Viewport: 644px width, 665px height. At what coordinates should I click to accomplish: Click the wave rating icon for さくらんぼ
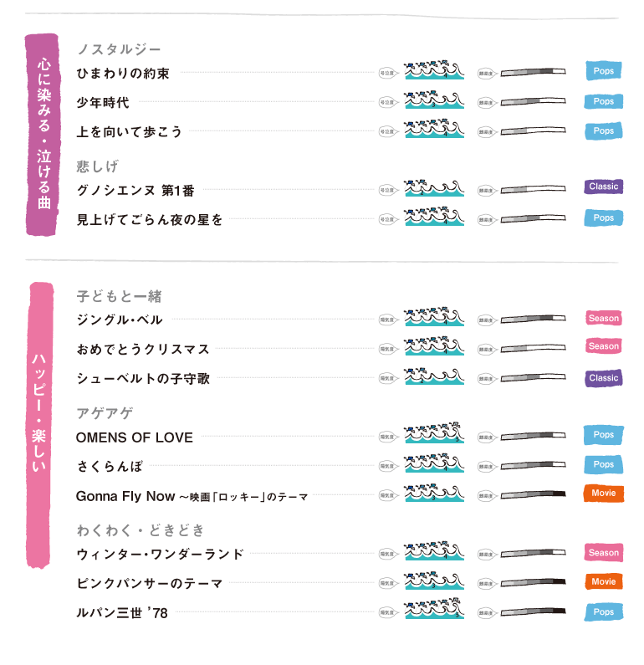click(434, 465)
